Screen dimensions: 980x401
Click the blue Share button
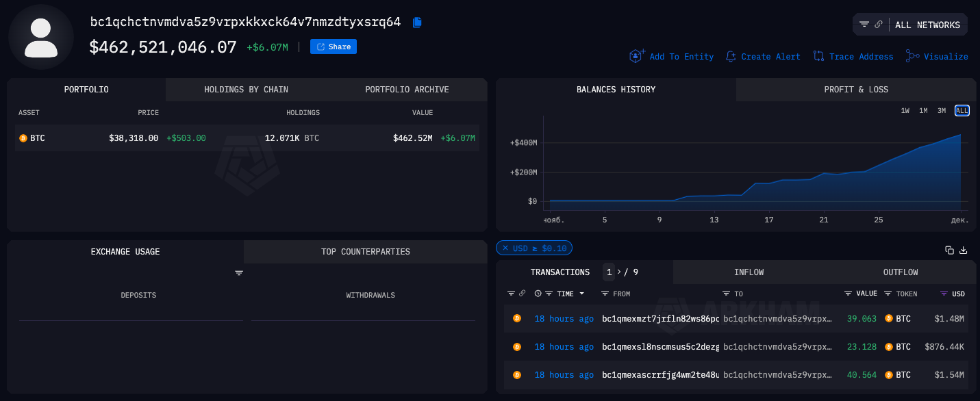click(334, 47)
